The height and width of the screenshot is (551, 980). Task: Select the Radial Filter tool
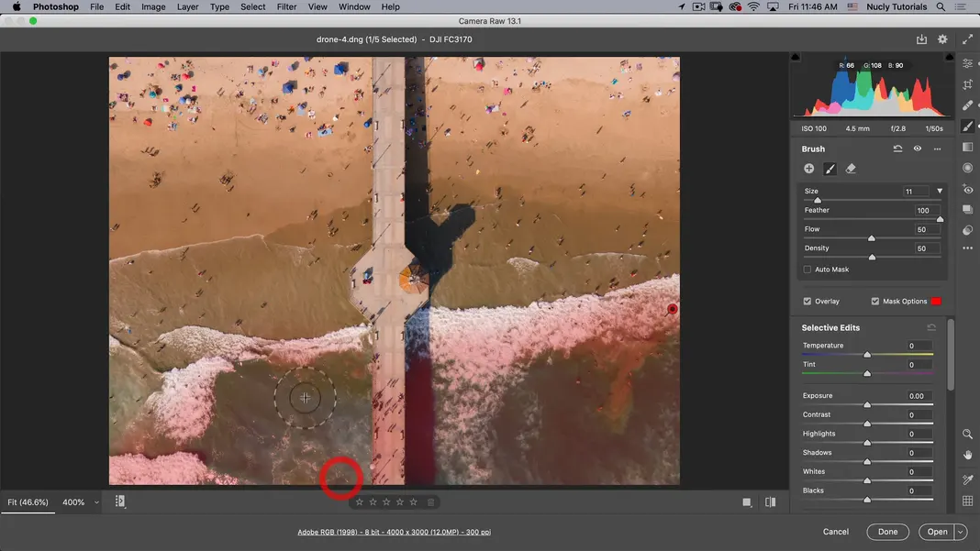point(967,168)
